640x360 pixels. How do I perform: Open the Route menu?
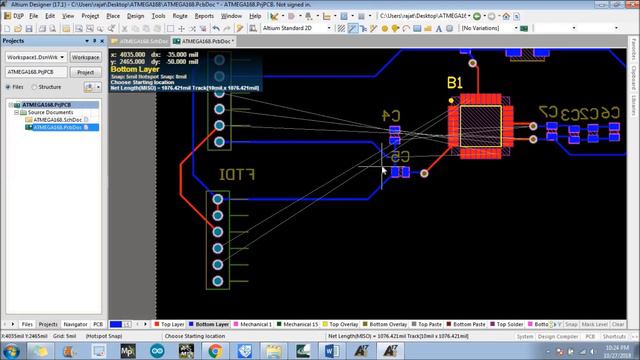coord(180,16)
